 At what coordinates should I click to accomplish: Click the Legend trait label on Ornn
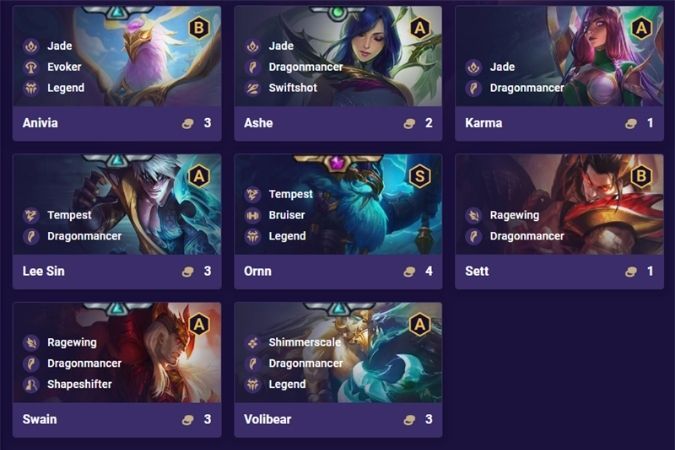287,236
